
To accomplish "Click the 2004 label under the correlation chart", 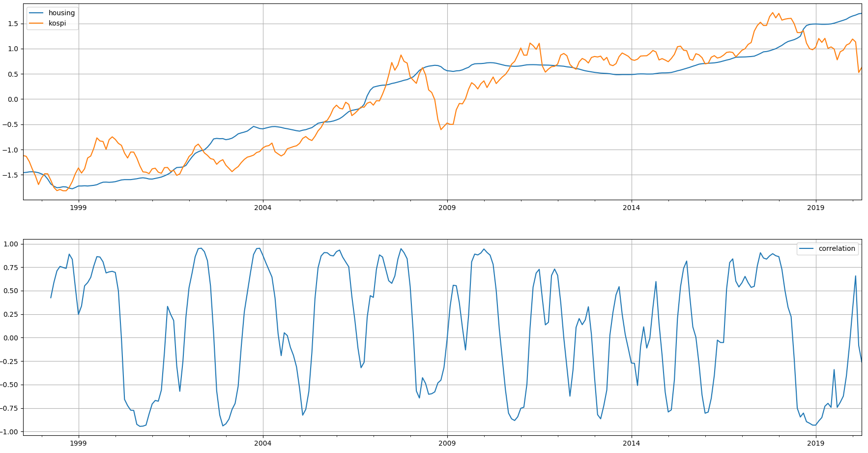I will click(x=262, y=443).
